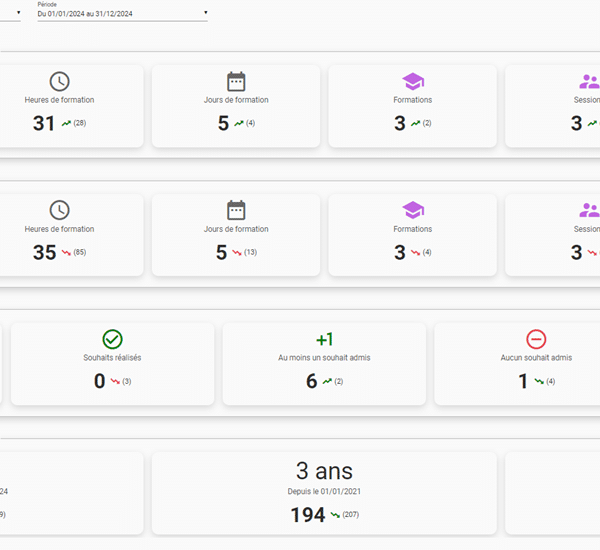
Task: Click the calendar icon on the card showing 5 (4)
Action: click(x=236, y=81)
